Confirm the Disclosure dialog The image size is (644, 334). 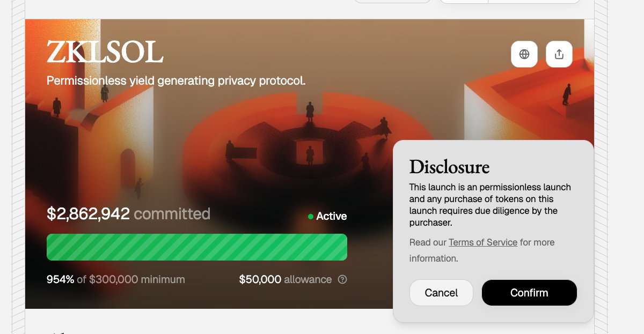click(529, 293)
